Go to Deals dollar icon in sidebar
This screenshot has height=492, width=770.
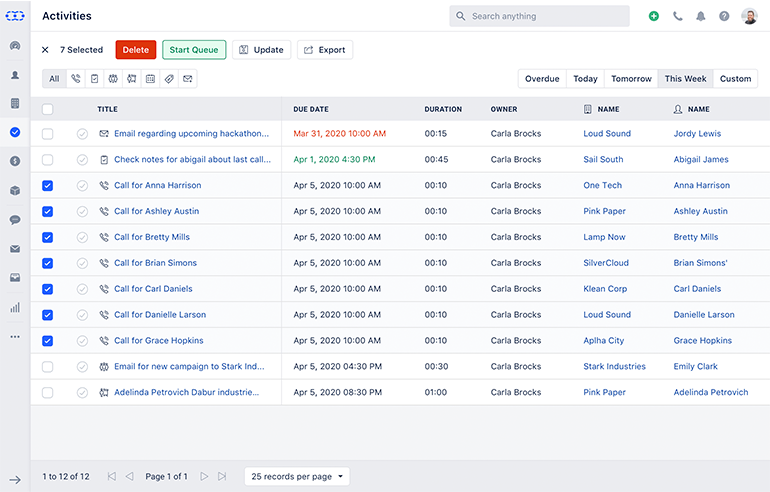click(x=15, y=161)
